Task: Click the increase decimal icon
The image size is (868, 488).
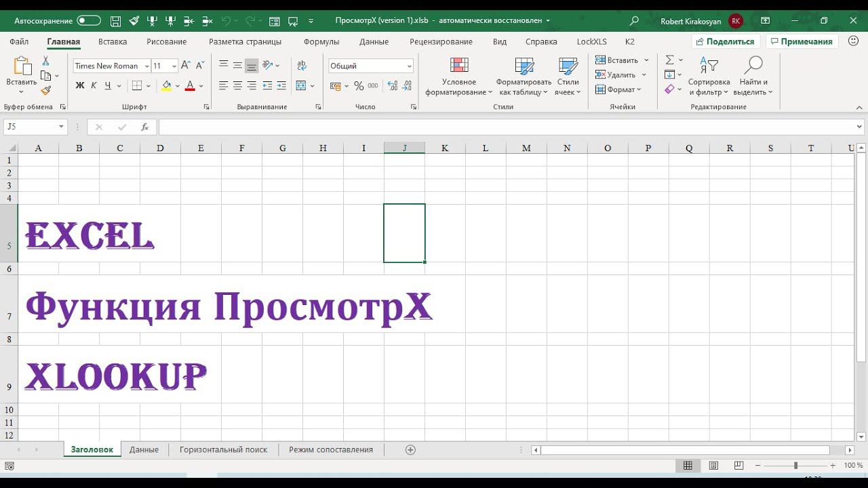Action: point(393,86)
